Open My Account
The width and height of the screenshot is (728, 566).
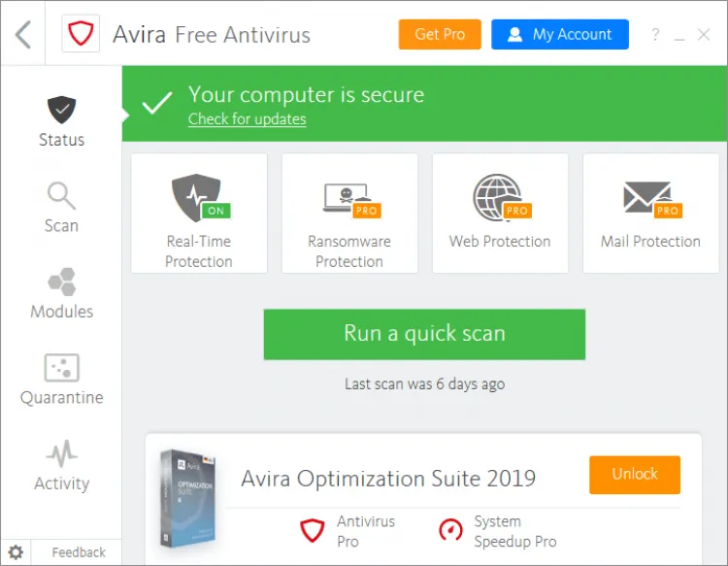(560, 34)
